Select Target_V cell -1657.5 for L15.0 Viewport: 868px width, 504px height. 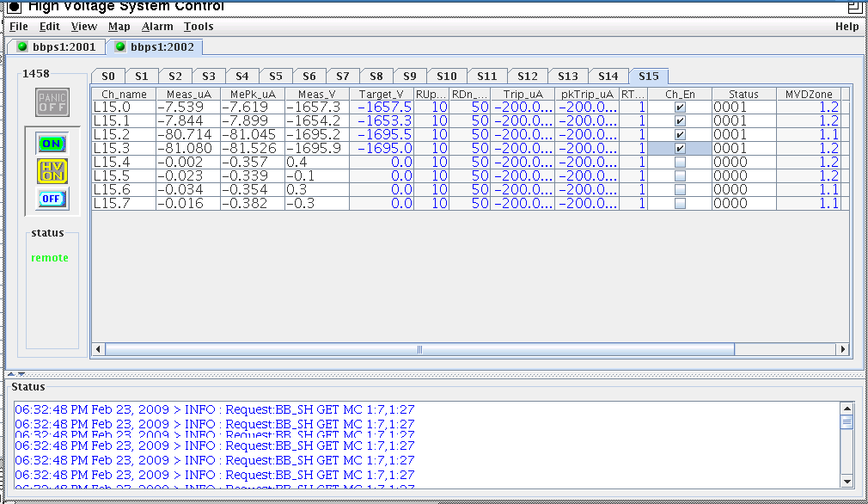382,108
